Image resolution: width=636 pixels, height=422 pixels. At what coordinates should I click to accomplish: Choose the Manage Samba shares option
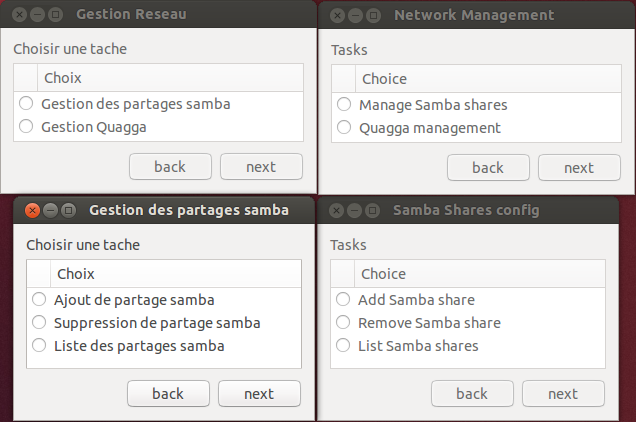coord(344,105)
